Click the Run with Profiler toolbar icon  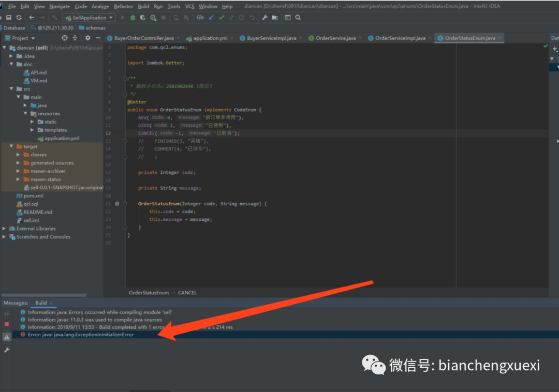coord(153,18)
